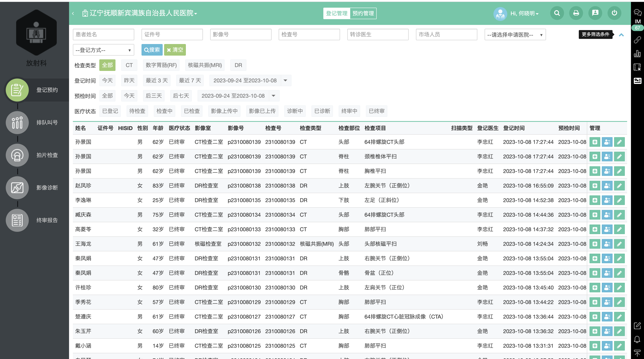
Task: Select DR exam type filter
Action: coord(238,65)
